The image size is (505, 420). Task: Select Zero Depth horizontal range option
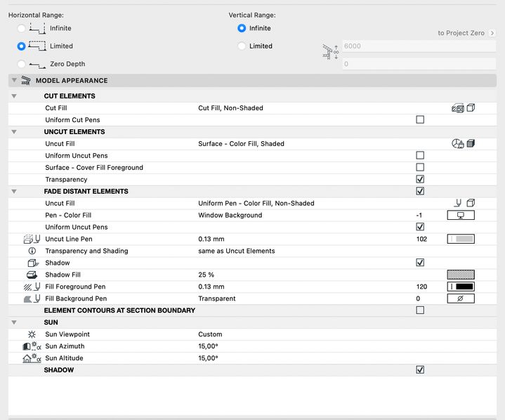21,64
